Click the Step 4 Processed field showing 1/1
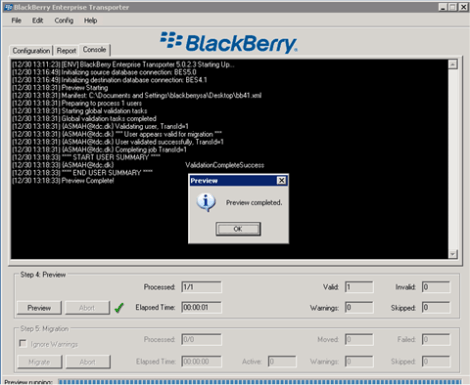This screenshot has height=385, width=470. click(201, 287)
